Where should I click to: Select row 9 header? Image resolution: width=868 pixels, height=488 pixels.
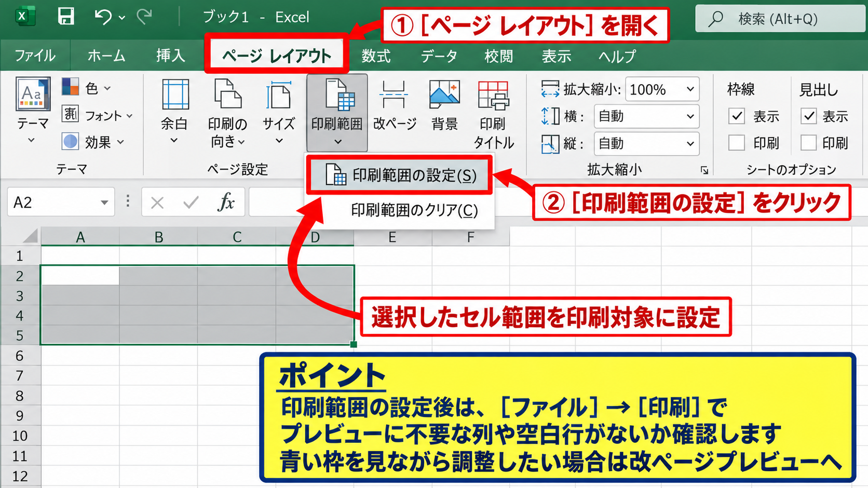click(x=20, y=416)
